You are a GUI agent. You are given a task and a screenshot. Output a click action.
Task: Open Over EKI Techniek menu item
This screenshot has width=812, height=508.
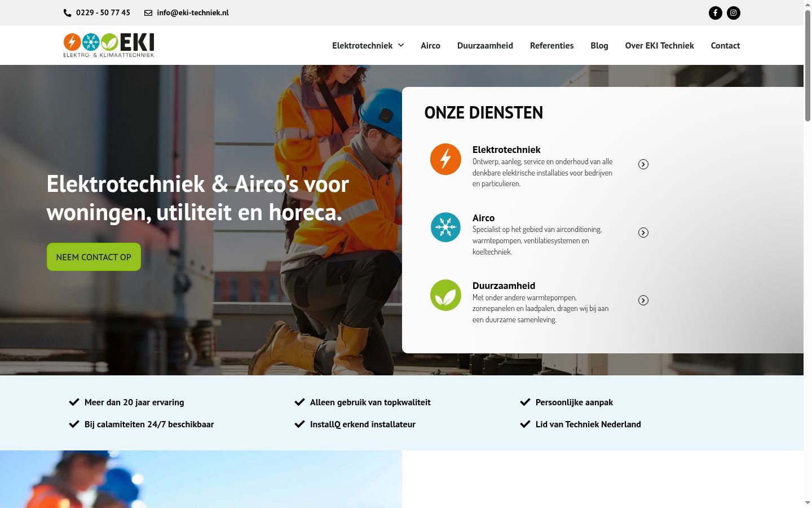click(x=660, y=46)
